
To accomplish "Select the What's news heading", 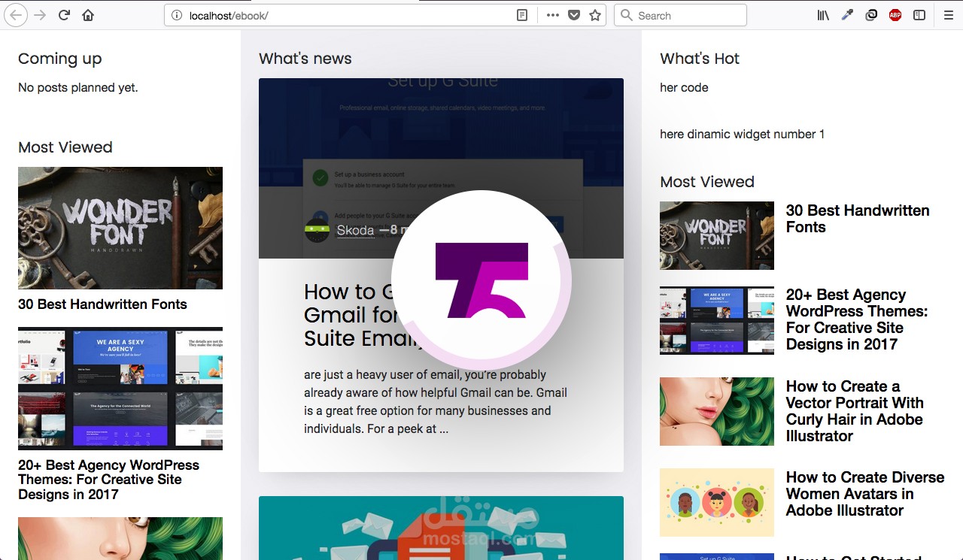I will click(x=305, y=58).
